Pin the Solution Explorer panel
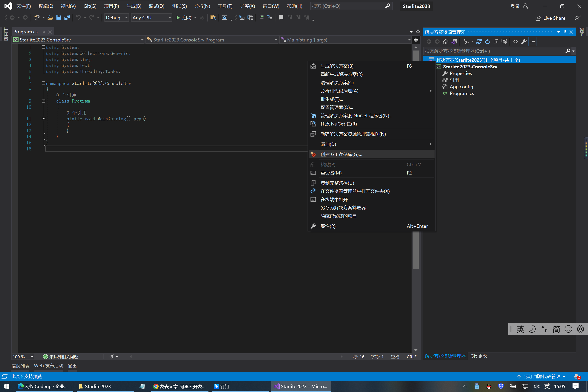 [x=565, y=32]
